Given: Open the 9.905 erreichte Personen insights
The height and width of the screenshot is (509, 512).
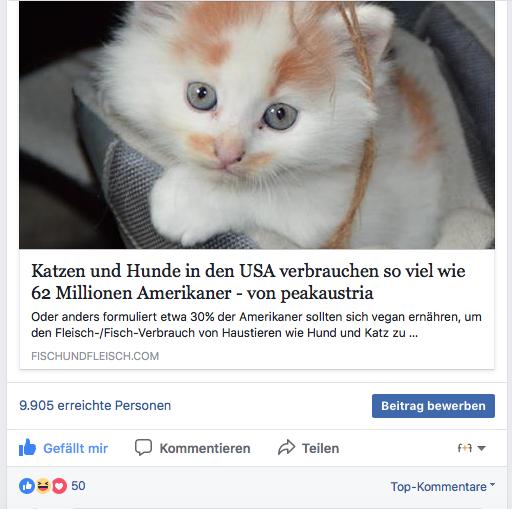Looking at the screenshot, I should [95, 406].
